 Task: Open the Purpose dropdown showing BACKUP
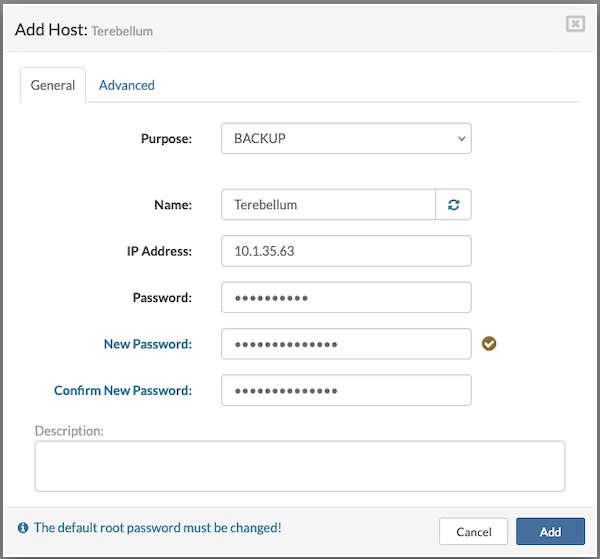pyautogui.click(x=346, y=139)
